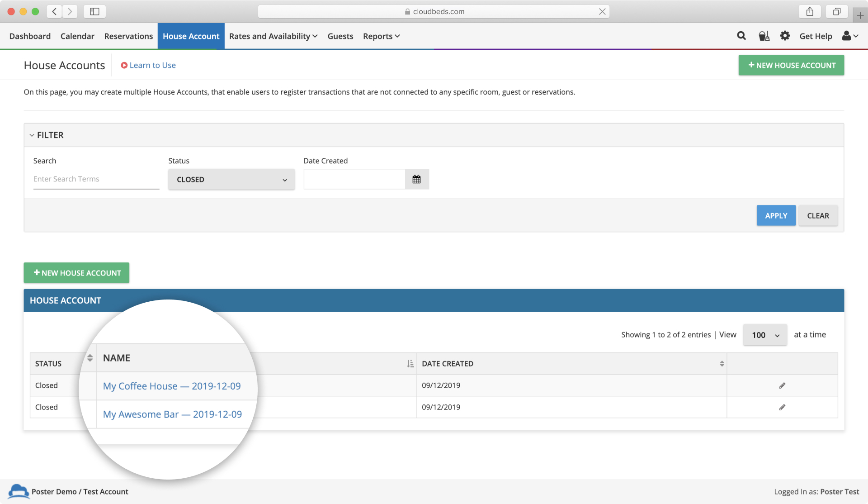Click the CLEAR filter button
The width and height of the screenshot is (868, 504).
pos(818,216)
